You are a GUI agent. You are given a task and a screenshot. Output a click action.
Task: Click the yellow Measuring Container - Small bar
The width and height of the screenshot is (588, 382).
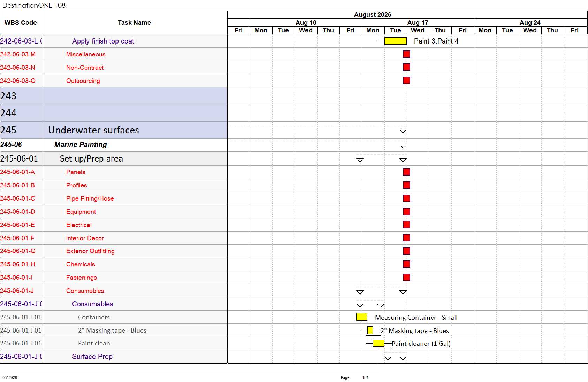point(362,317)
